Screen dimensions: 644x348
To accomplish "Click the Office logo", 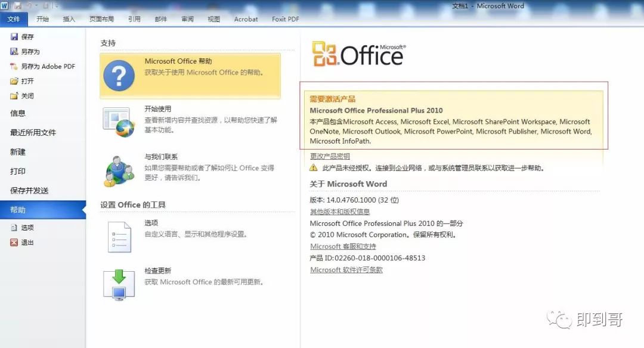I will 358,54.
